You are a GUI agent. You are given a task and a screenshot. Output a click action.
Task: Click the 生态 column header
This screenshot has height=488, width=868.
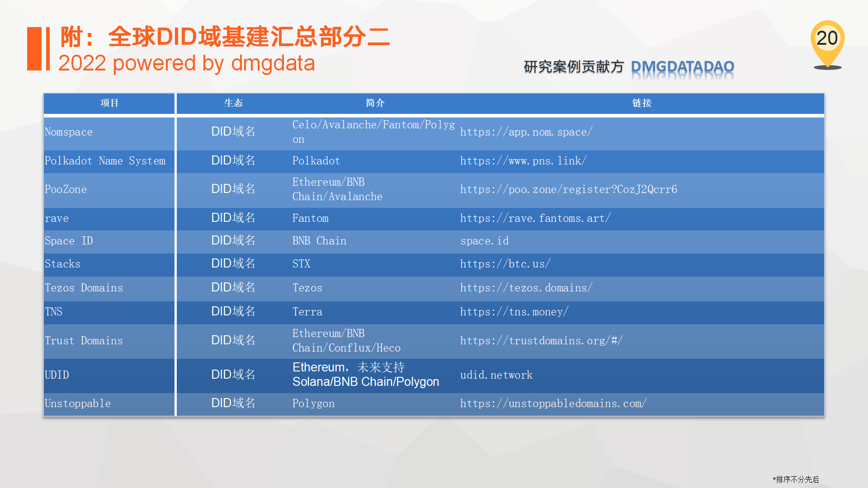pos(233,103)
